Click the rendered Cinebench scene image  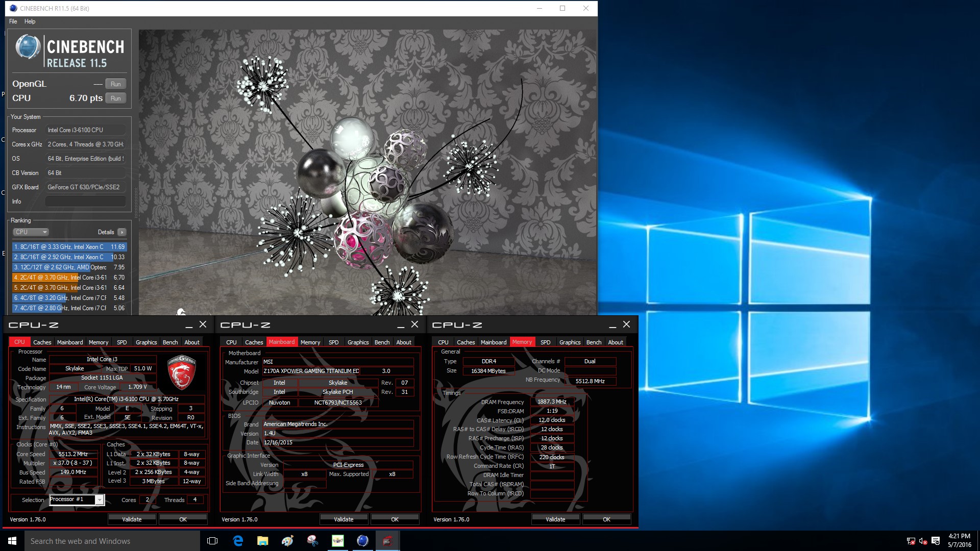click(x=367, y=172)
